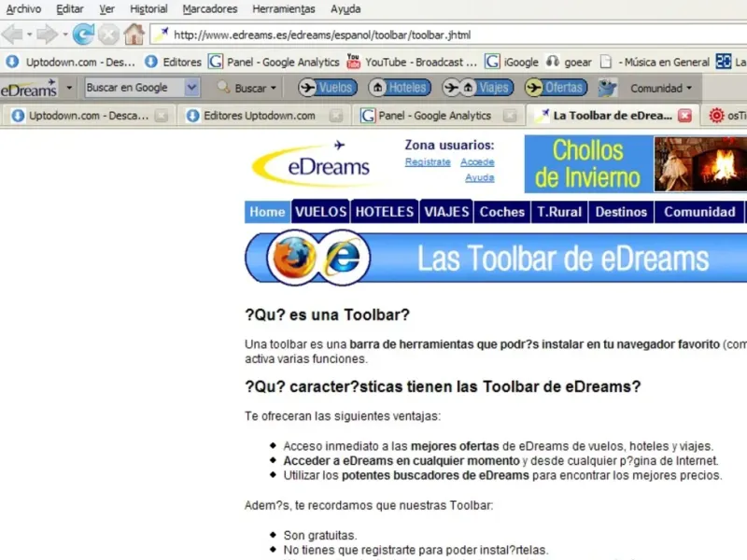This screenshot has width=747, height=560.
Task: Open the YouTube - Broadcast bookmark
Action: coord(412,62)
